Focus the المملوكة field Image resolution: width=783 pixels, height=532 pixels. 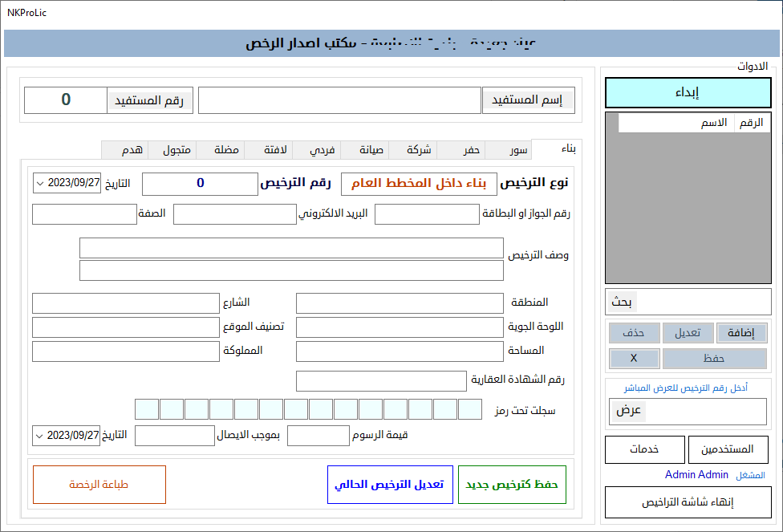[126, 351]
